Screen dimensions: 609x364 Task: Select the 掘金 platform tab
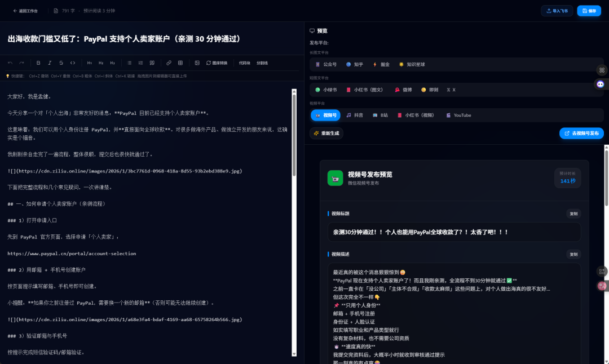381,64
